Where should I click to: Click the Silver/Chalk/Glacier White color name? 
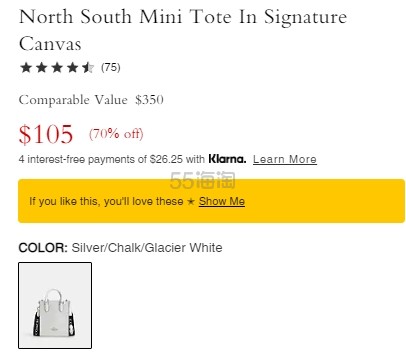click(147, 248)
